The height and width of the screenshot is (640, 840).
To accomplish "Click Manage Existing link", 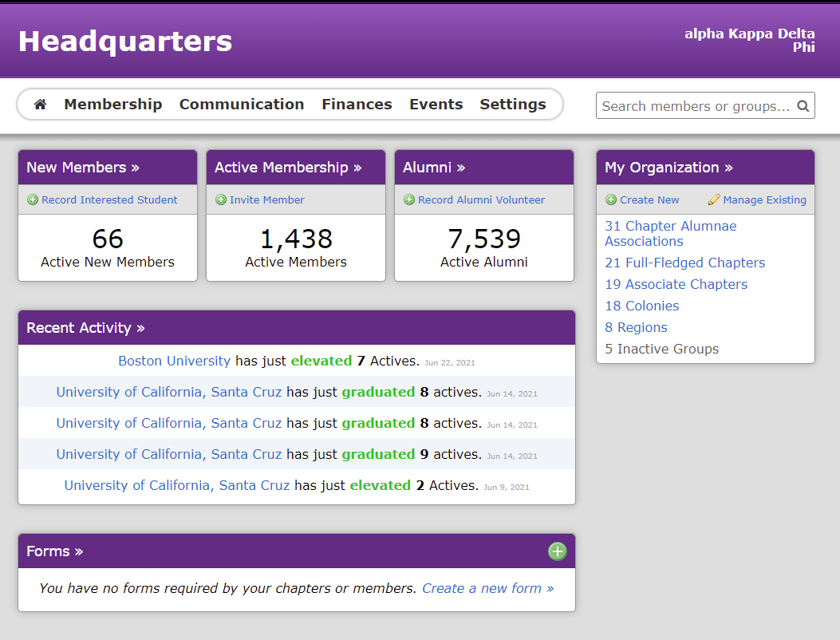I will point(764,200).
